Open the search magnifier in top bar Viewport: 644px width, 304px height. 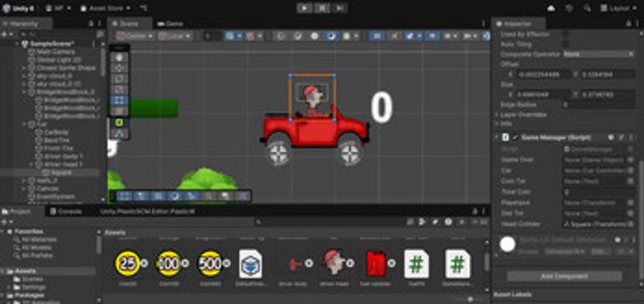(588, 8)
